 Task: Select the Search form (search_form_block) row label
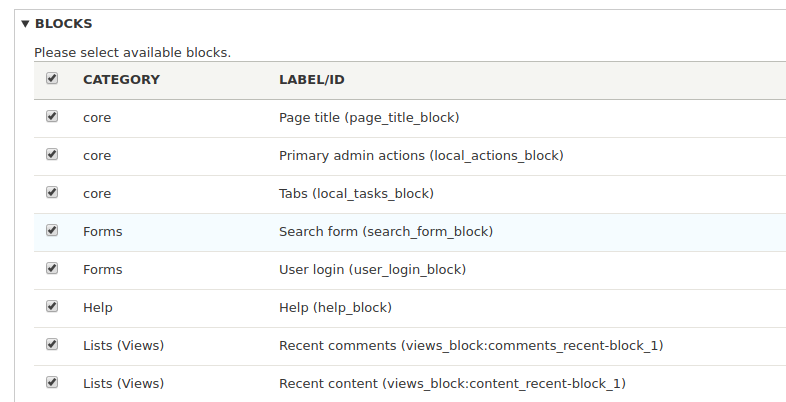coord(386,232)
